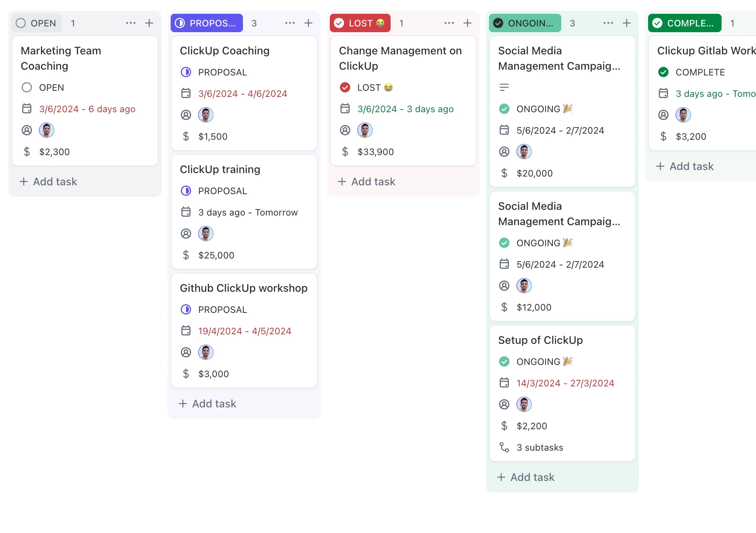
Task: Click calendar icon on Github ClickUp workshop card
Action: click(186, 331)
